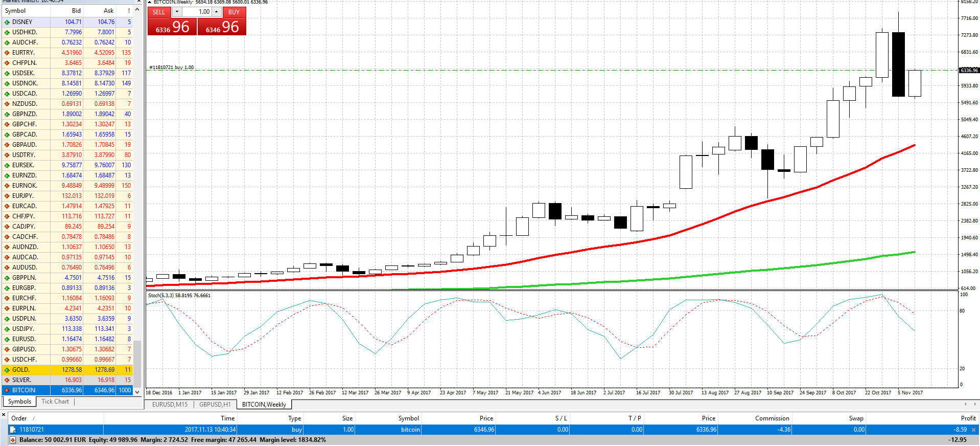This screenshot has height=446, width=980.
Task: Switch to the GBPUSD,H1 chart tab
Action: click(x=215, y=405)
